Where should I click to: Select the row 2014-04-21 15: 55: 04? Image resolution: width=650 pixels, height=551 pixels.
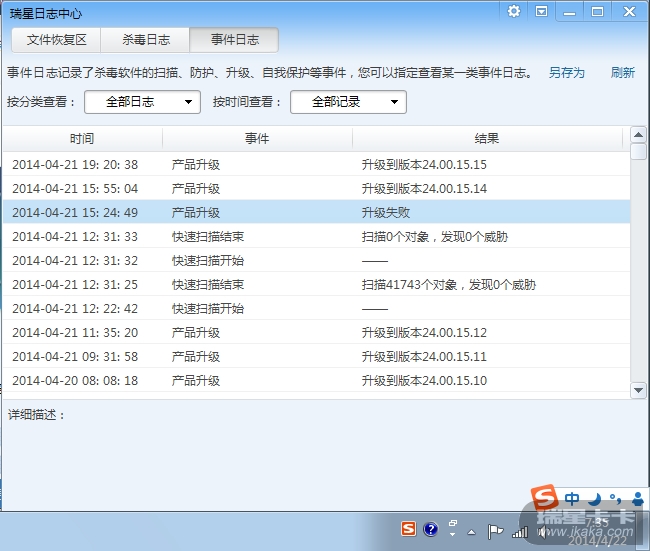[317, 189]
